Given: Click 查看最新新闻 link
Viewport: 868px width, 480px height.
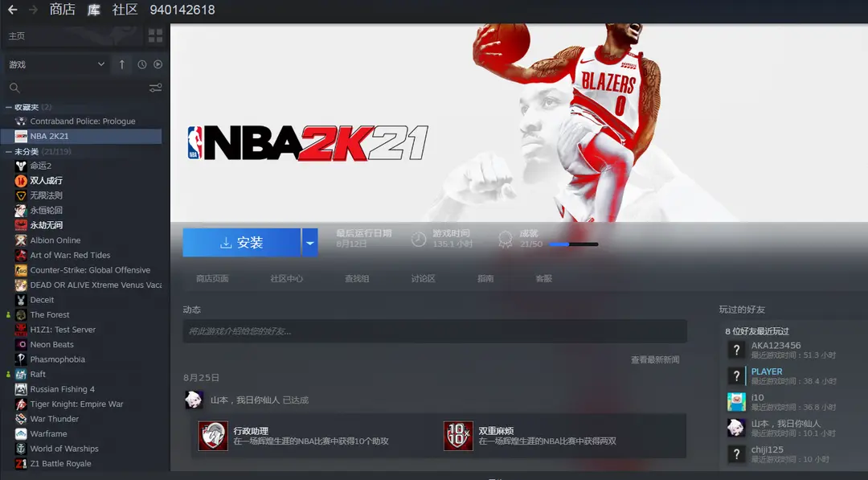Looking at the screenshot, I should click(x=656, y=360).
